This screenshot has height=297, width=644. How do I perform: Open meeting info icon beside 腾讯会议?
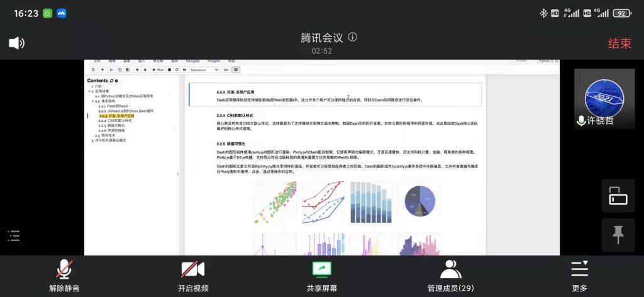(353, 37)
